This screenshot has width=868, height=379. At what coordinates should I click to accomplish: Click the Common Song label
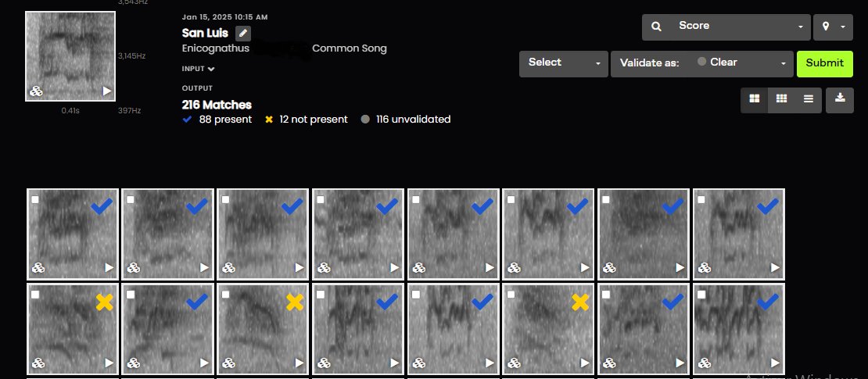click(350, 48)
